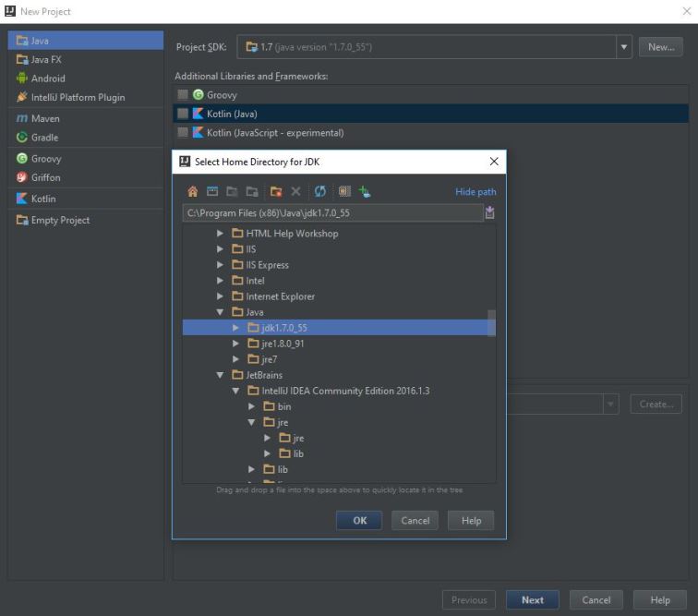Screen dimensions: 698x616
Task: Select the IIS folder row
Action: [339, 248]
